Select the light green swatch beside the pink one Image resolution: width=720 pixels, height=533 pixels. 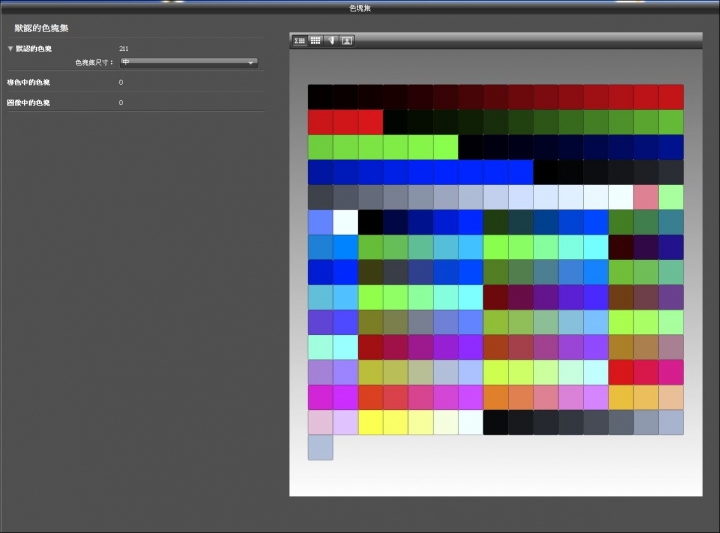click(671, 197)
